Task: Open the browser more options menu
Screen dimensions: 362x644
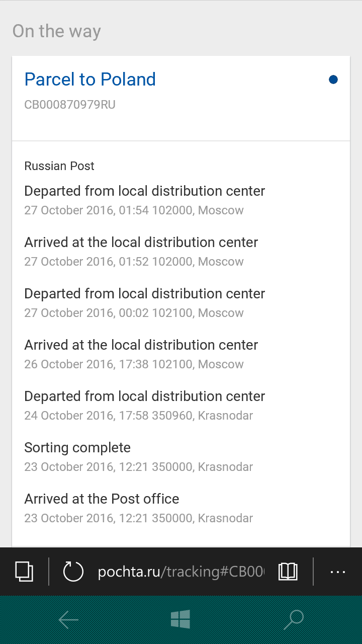Action: (x=338, y=572)
